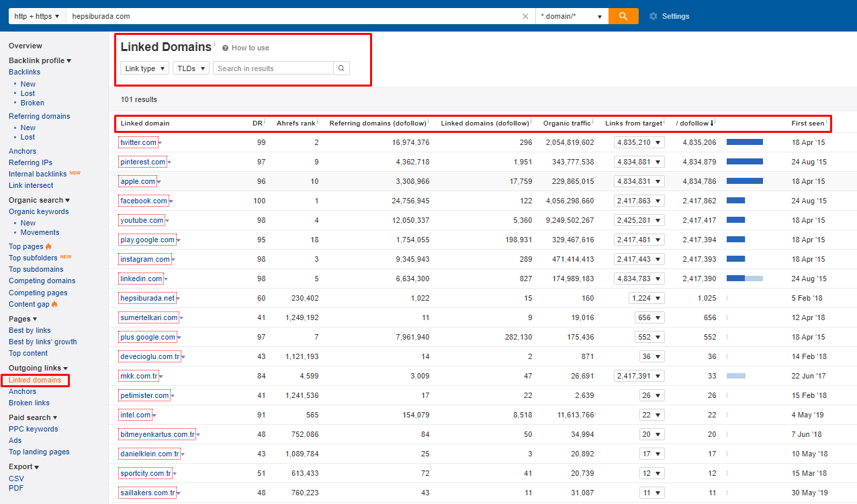857x504 pixels.
Task: Click the orange search magnifier button
Action: (x=623, y=16)
